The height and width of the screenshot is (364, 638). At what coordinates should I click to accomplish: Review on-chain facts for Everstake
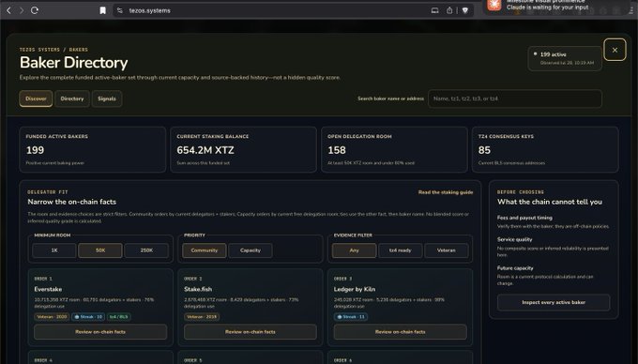pyautogui.click(x=100, y=332)
